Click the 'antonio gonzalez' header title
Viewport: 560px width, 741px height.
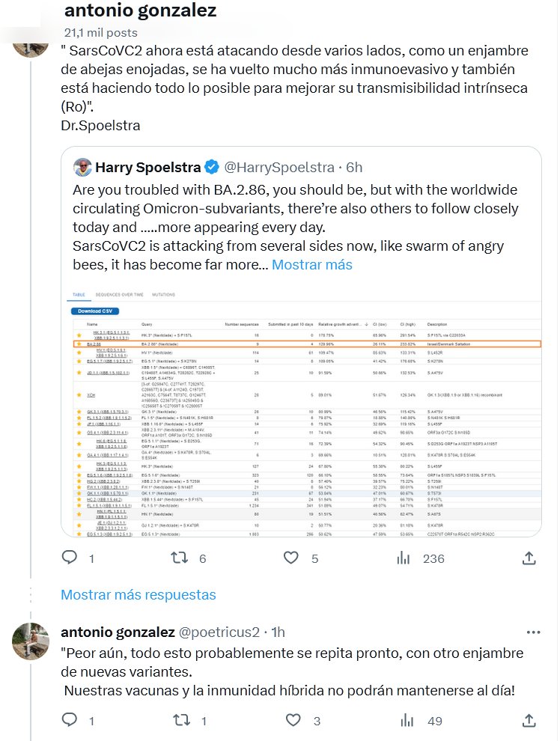pos(141,11)
